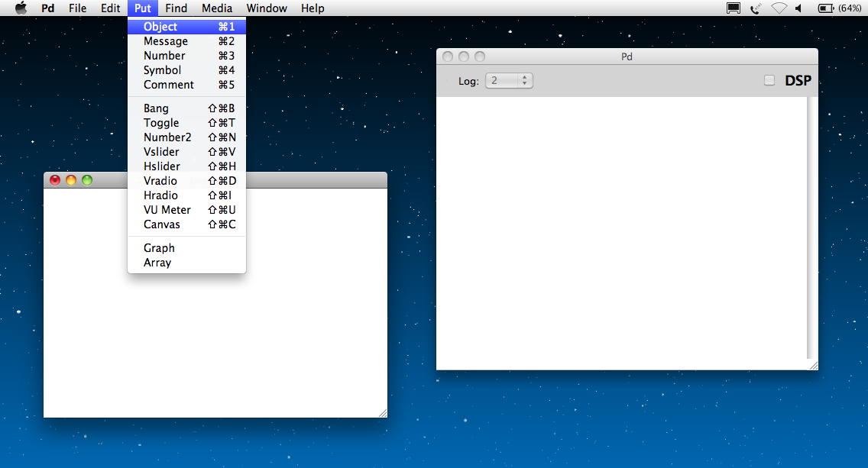Pick Number from the Put menu
This screenshot has width=868, height=468.
pos(186,55)
